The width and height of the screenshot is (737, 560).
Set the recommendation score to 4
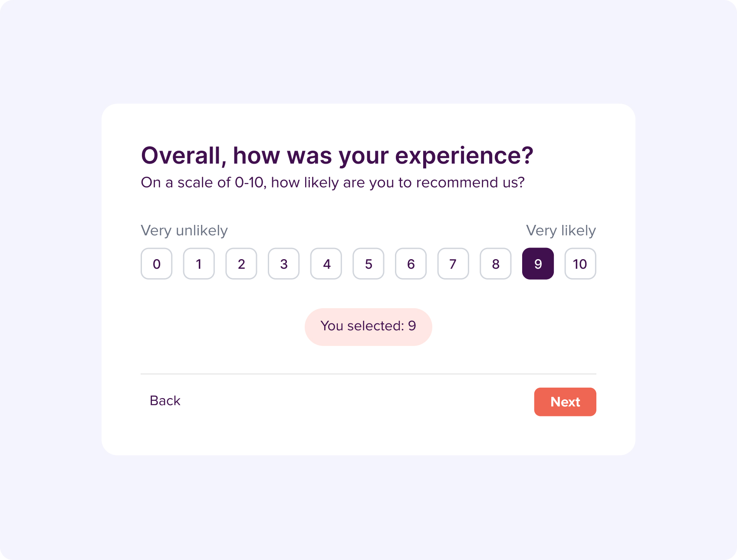point(326,264)
